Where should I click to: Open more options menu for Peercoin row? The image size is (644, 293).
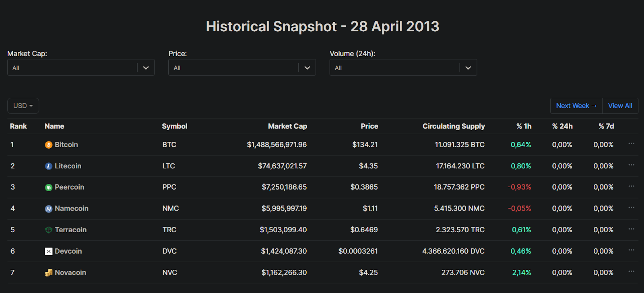pyautogui.click(x=631, y=186)
